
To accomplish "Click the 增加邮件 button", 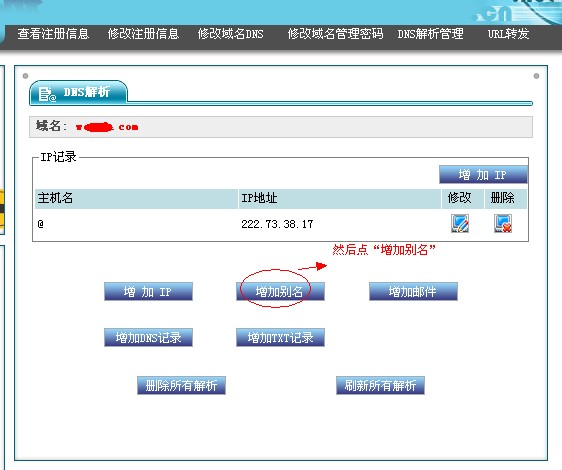I will 413,291.
